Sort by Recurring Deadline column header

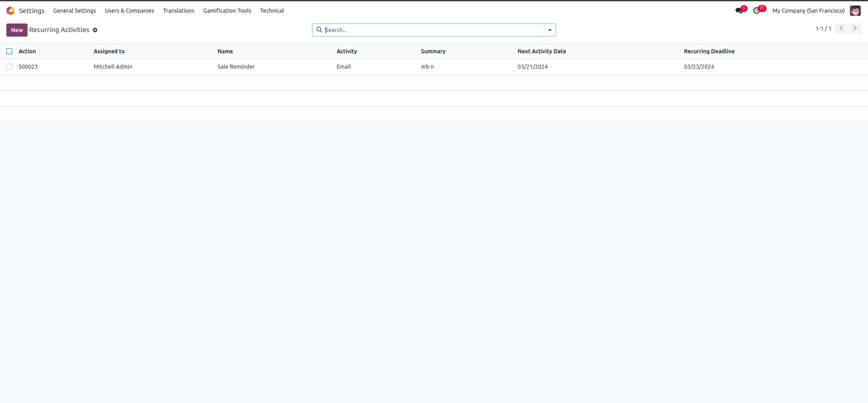click(x=709, y=52)
